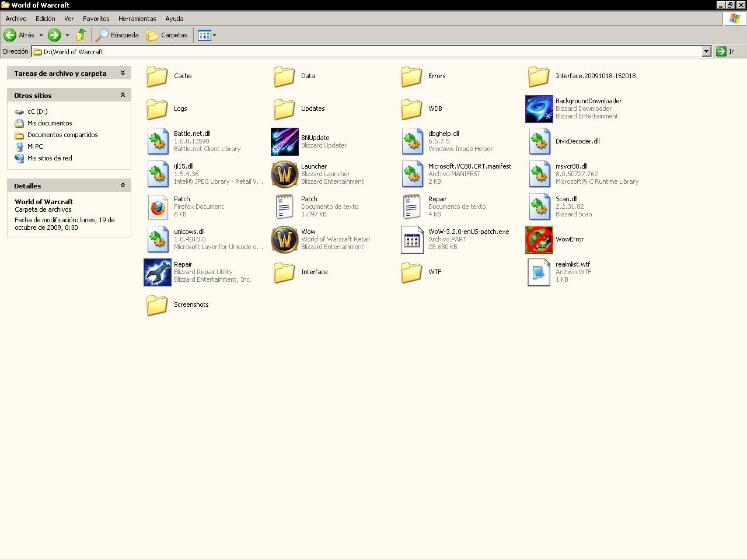Click the window's title bar folder icon
The width and height of the screenshot is (747, 560).
pos(5,5)
